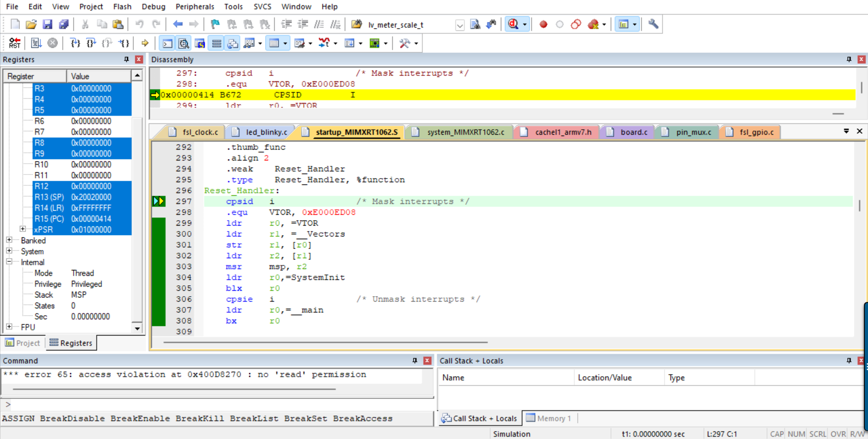
Task: Click the Show Next Statement yellow arrow
Action: (x=145, y=43)
